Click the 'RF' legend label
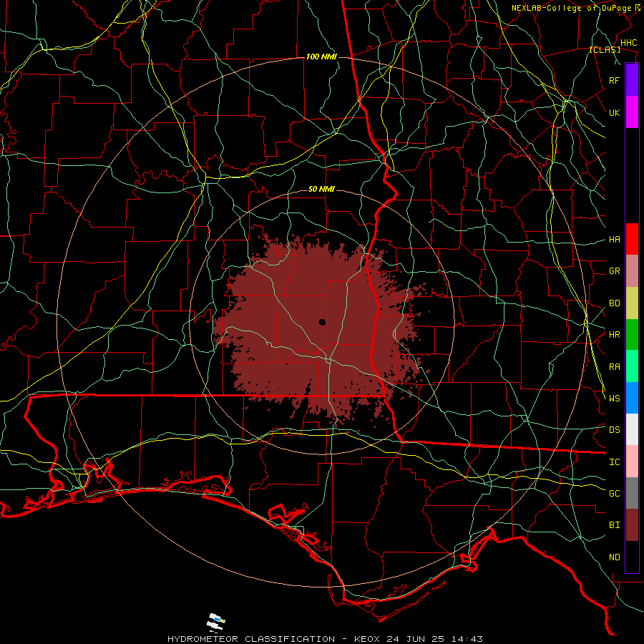This screenshot has height=644, width=644. tap(614, 80)
